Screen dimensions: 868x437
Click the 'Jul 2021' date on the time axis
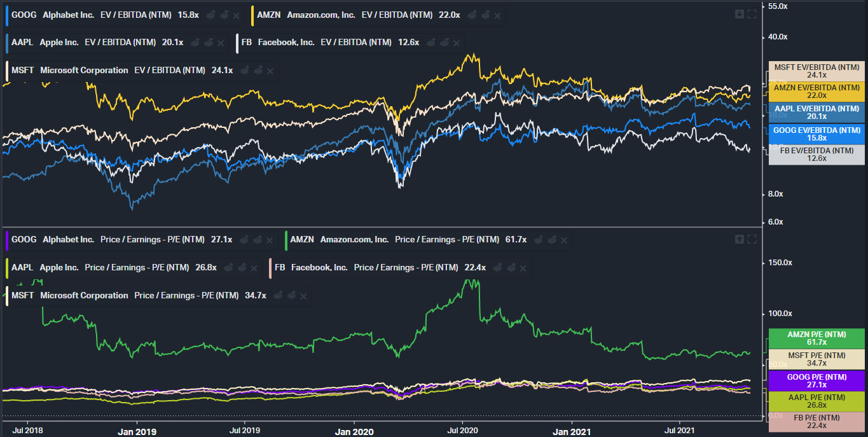679,430
